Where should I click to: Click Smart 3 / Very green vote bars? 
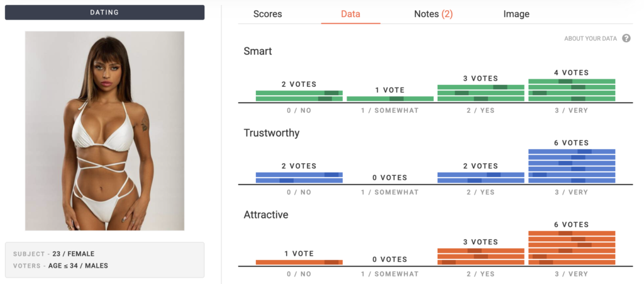[x=572, y=90]
